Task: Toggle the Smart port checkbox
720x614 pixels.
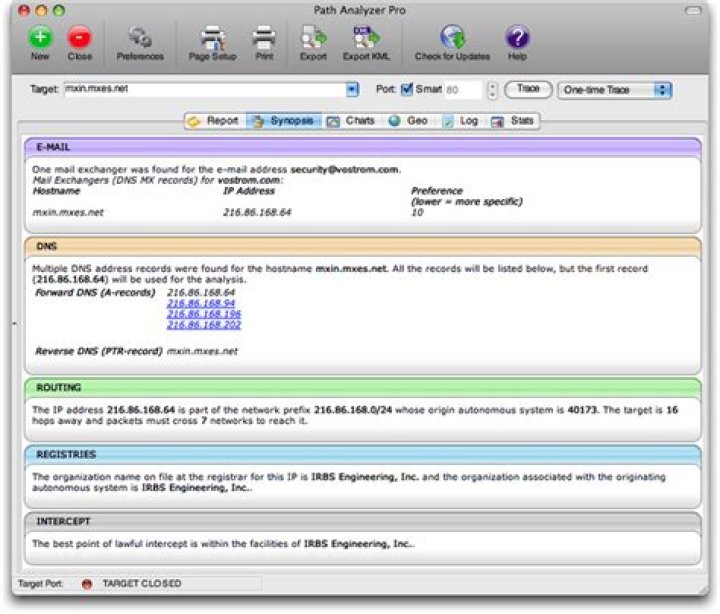Action: click(406, 89)
